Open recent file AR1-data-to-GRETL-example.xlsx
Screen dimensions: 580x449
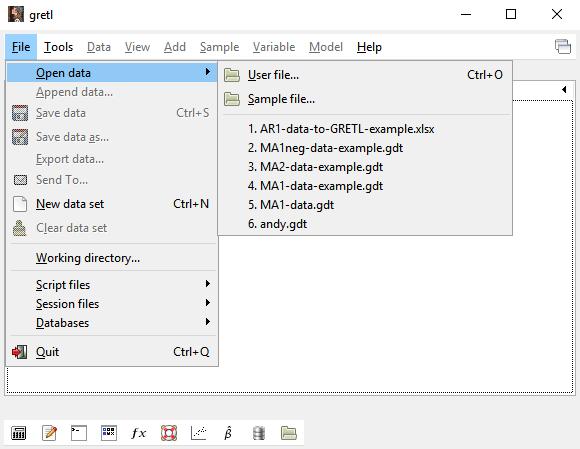365,129
